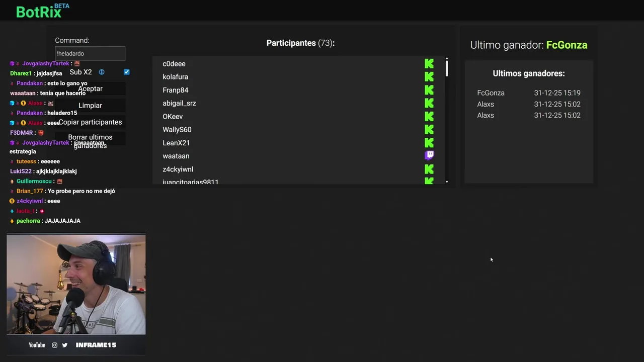Click the Twitch icon beside waataan
The width and height of the screenshot is (644, 362).
tap(429, 155)
